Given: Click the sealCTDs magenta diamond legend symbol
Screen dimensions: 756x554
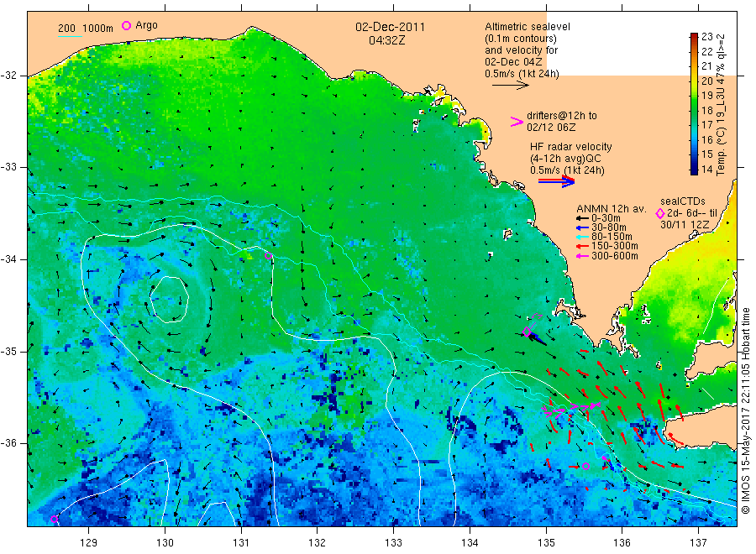Looking at the screenshot, I should (660, 213).
